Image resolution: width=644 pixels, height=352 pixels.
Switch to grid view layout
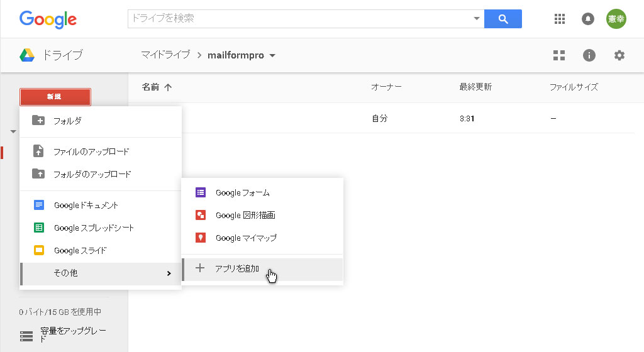pos(559,55)
